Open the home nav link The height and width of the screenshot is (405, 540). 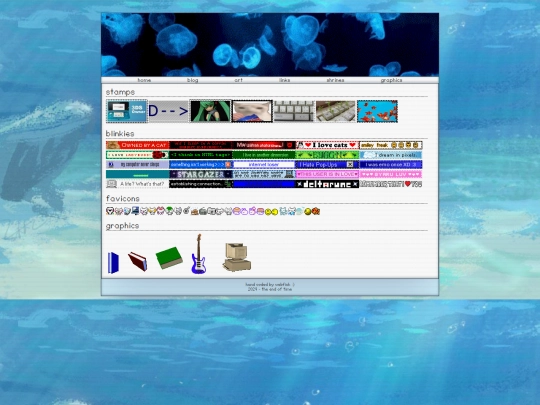[144, 80]
